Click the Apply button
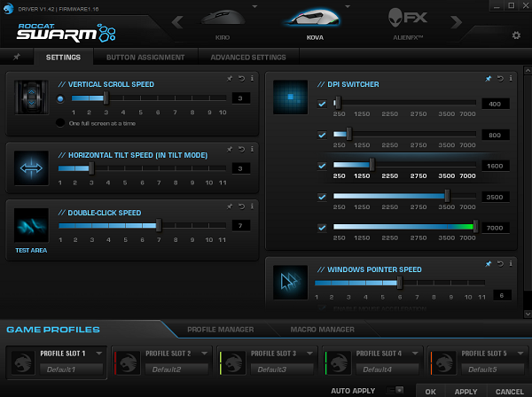This screenshot has width=532, height=397. 465,391
